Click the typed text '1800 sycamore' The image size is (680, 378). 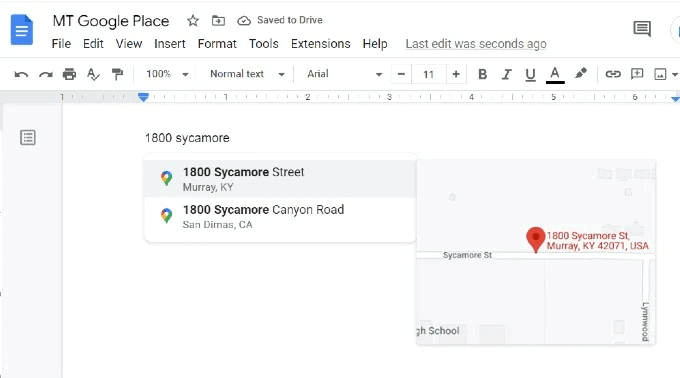[x=187, y=138]
